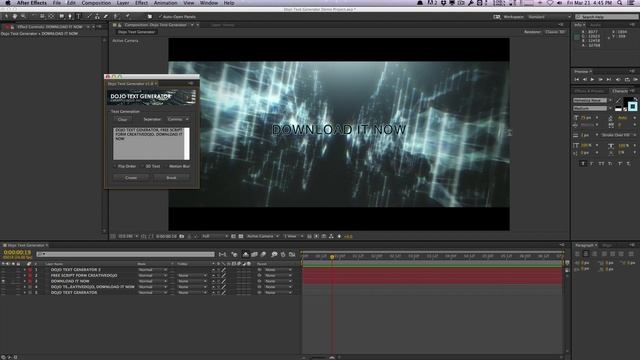
Task: Click Clear button in Dojo Text Generator
Action: tap(122, 119)
